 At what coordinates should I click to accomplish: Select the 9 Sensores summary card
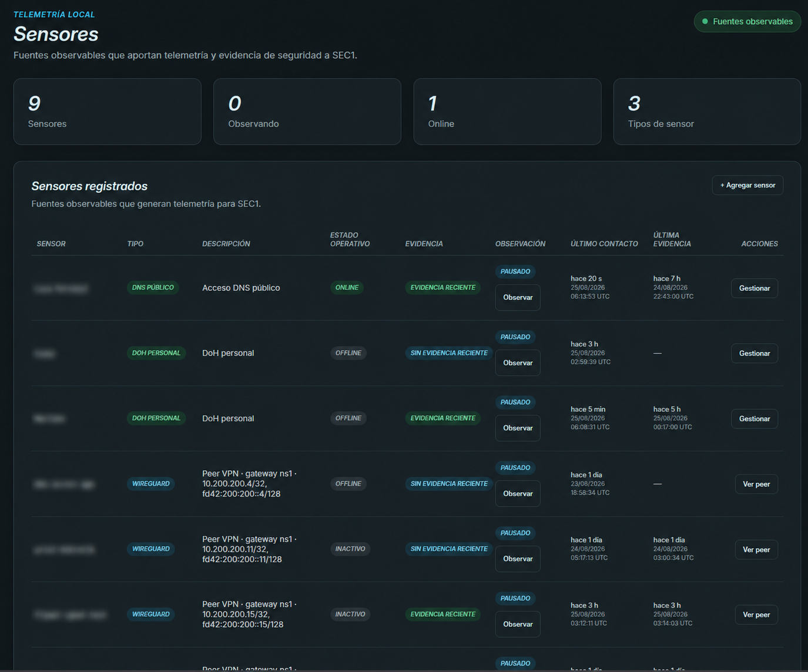(108, 112)
